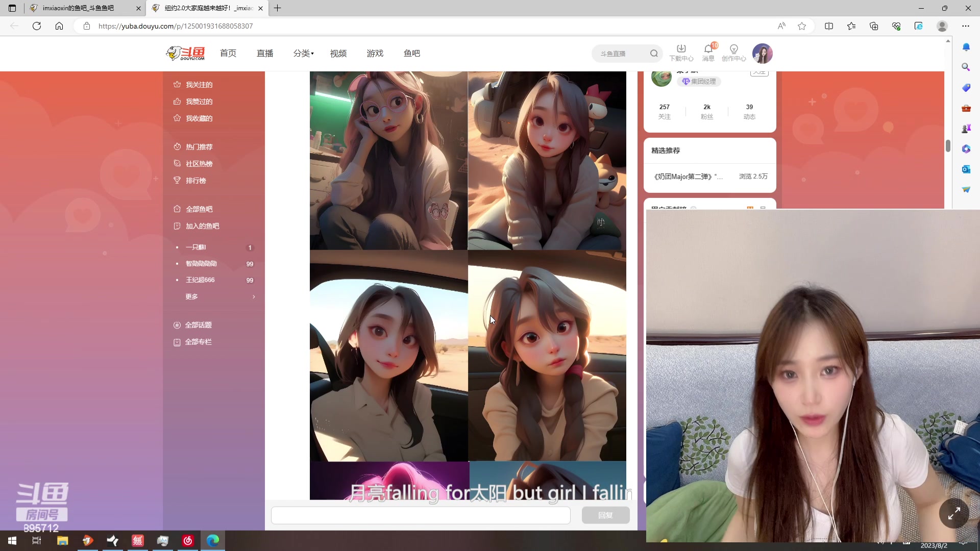Toggle the Read aloud icon in the address bar
This screenshot has width=980, height=551.
781,26
